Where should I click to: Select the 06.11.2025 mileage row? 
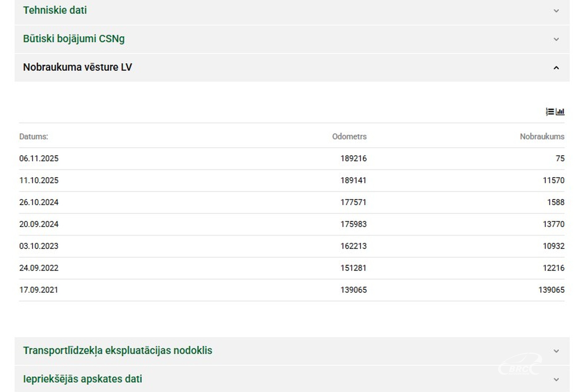[x=292, y=159]
